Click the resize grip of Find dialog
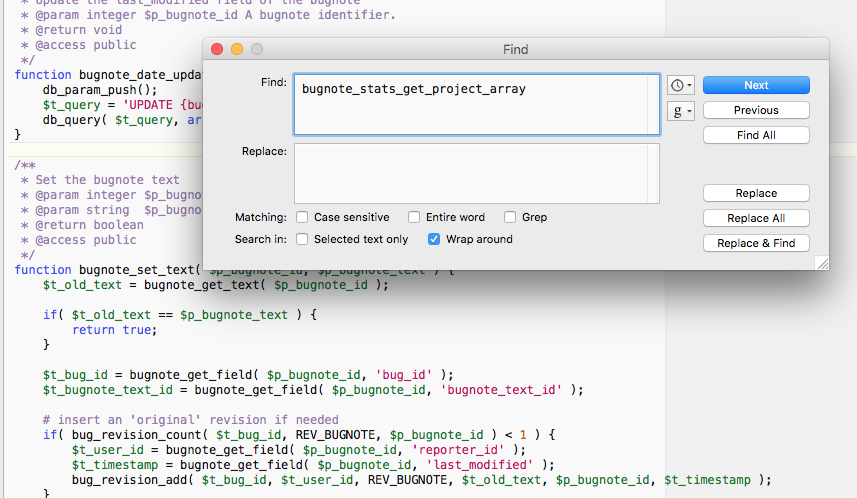 click(821, 262)
